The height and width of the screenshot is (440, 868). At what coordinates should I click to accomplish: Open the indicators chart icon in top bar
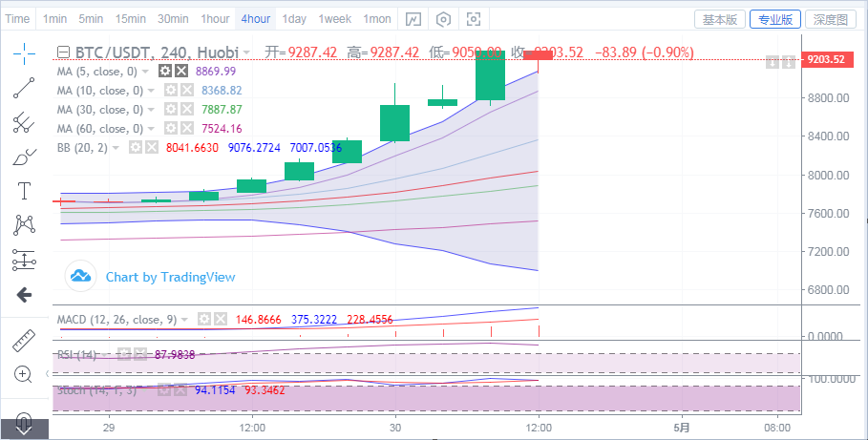413,19
